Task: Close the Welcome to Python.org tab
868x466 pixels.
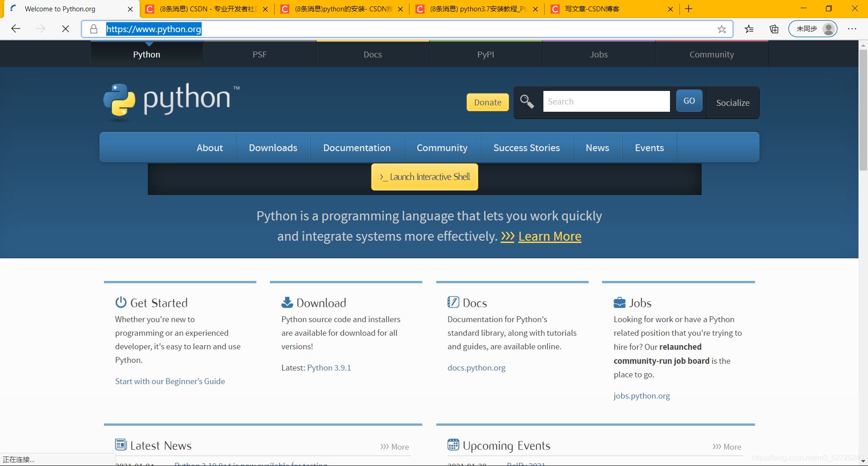Action: click(x=130, y=9)
